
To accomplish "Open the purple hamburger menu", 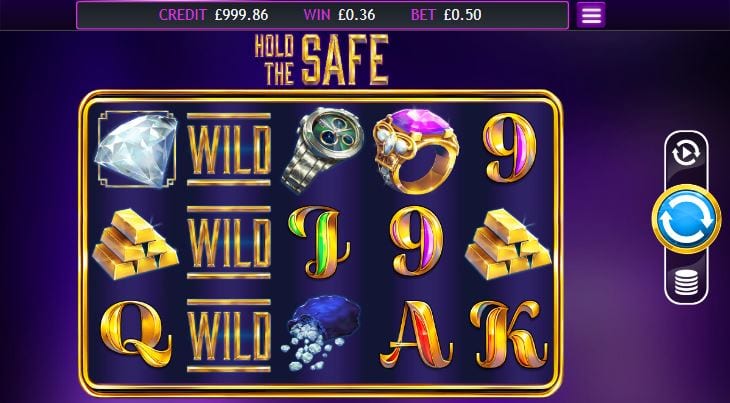I will click(591, 15).
